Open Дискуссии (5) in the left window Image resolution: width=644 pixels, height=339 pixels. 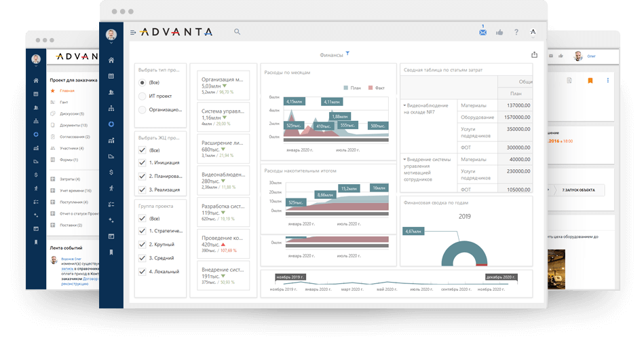click(72, 113)
